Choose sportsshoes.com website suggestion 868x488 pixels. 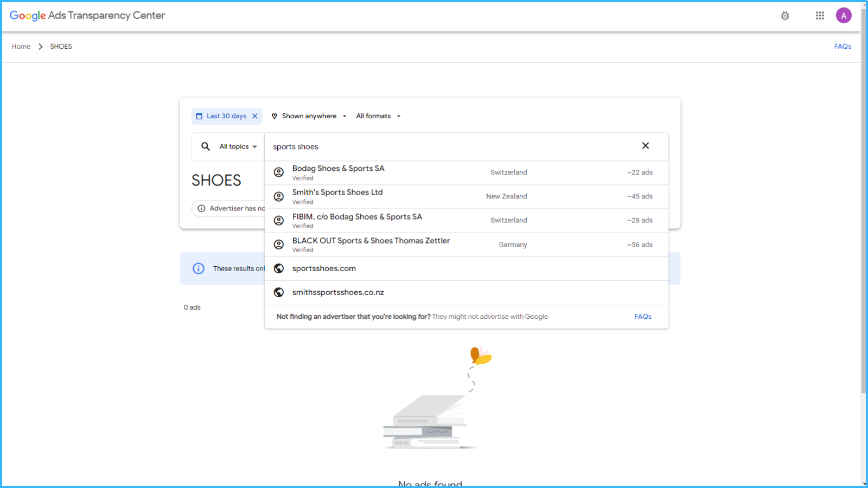tap(467, 268)
